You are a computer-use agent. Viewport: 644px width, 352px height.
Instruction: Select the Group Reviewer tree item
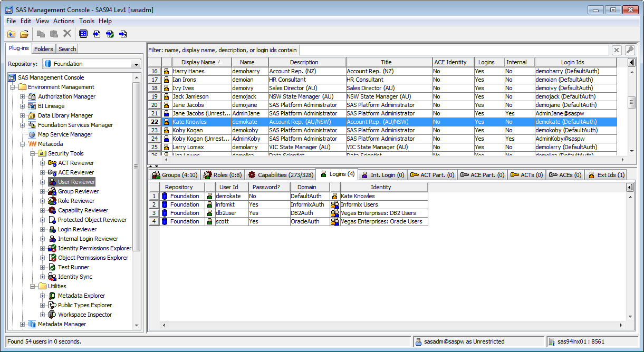coord(78,191)
